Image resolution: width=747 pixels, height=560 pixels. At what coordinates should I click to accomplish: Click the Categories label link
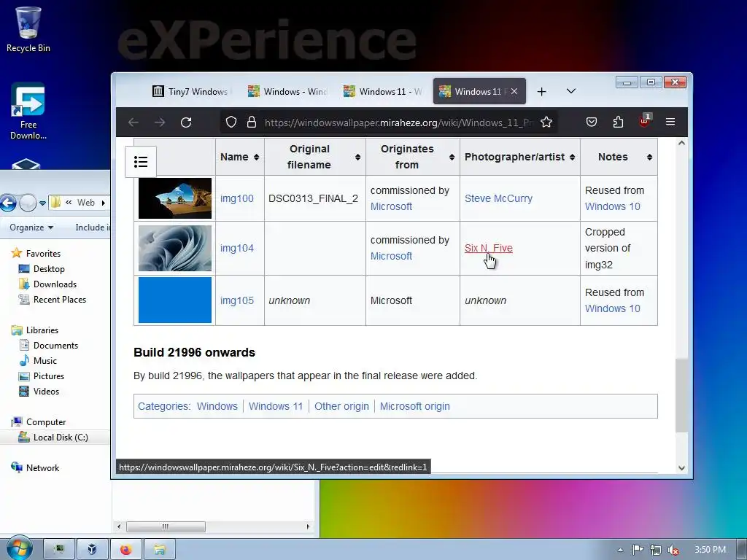point(163,406)
